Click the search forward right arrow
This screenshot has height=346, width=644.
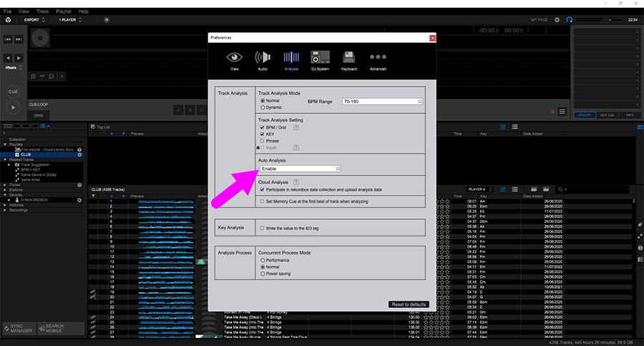pos(19,58)
